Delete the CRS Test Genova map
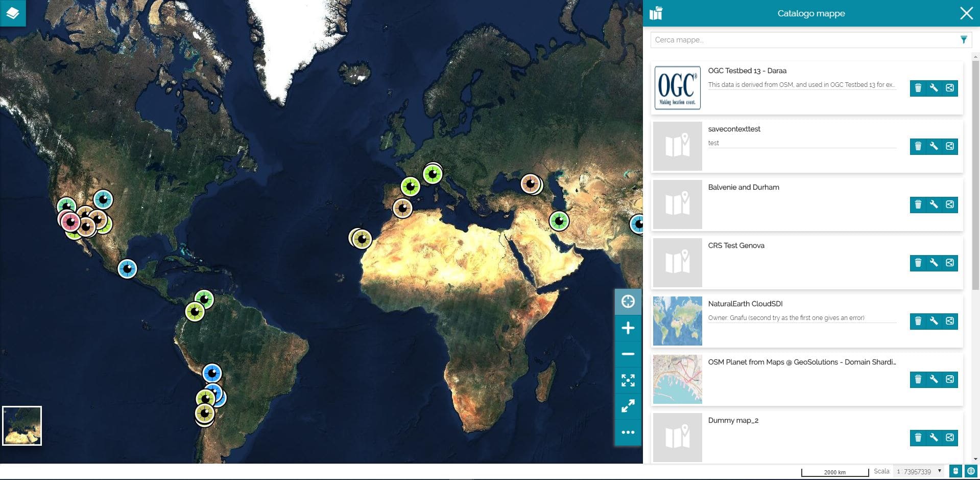Image resolution: width=980 pixels, height=480 pixels. coord(918,263)
